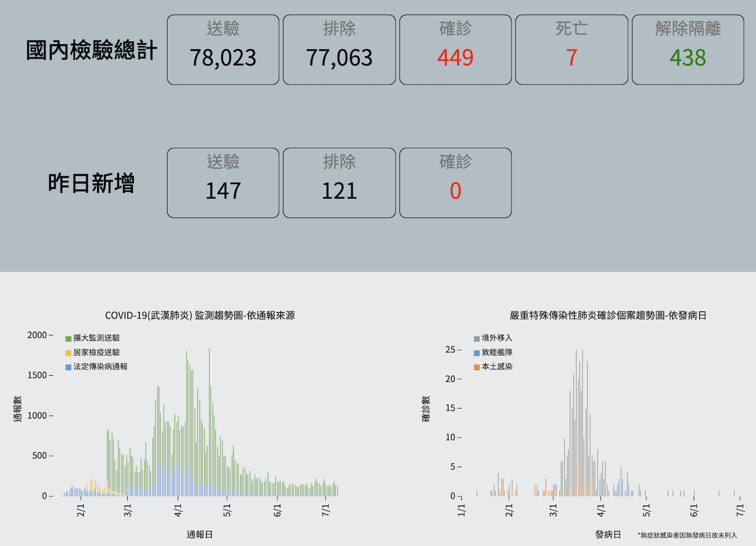Click the blue 法定傳染病通報 legend swatch
This screenshot has width=756, height=546.
point(68,366)
